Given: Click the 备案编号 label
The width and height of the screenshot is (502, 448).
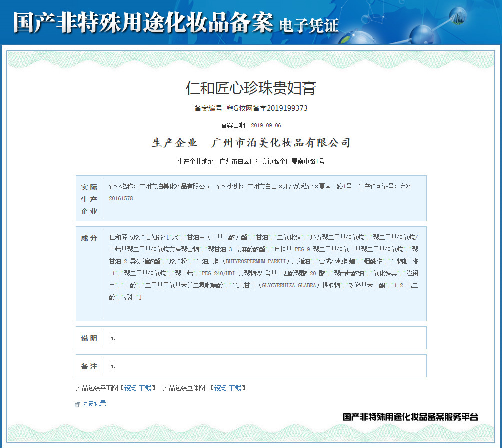Looking at the screenshot, I should coord(208,108).
